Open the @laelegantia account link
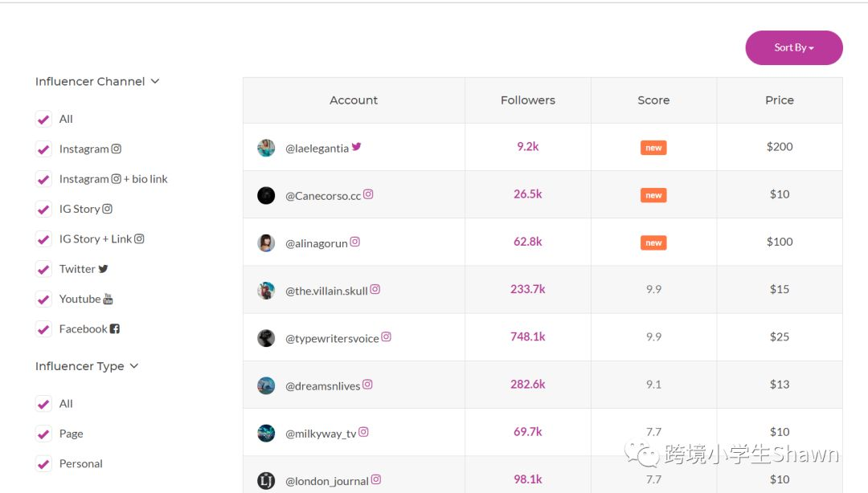Image resolution: width=868 pixels, height=493 pixels. tap(317, 149)
